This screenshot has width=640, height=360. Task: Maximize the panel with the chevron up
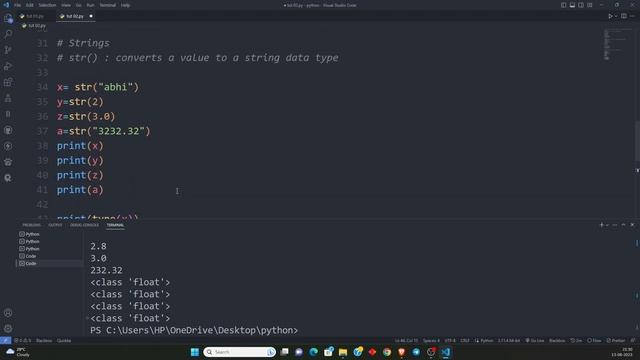click(x=623, y=225)
